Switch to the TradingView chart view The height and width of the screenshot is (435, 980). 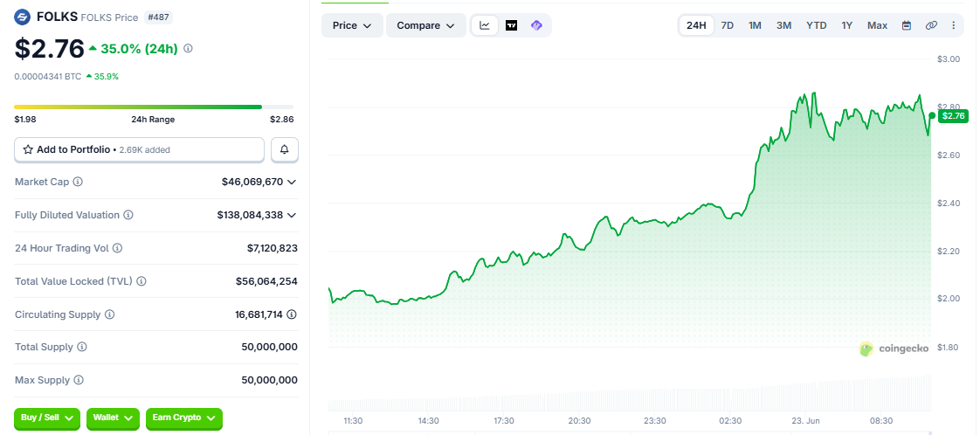point(511,25)
